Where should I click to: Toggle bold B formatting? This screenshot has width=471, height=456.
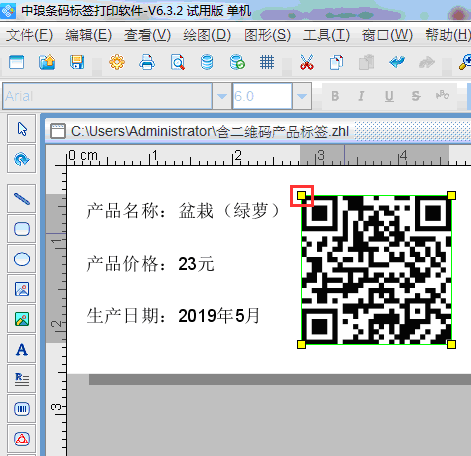coord(335,96)
